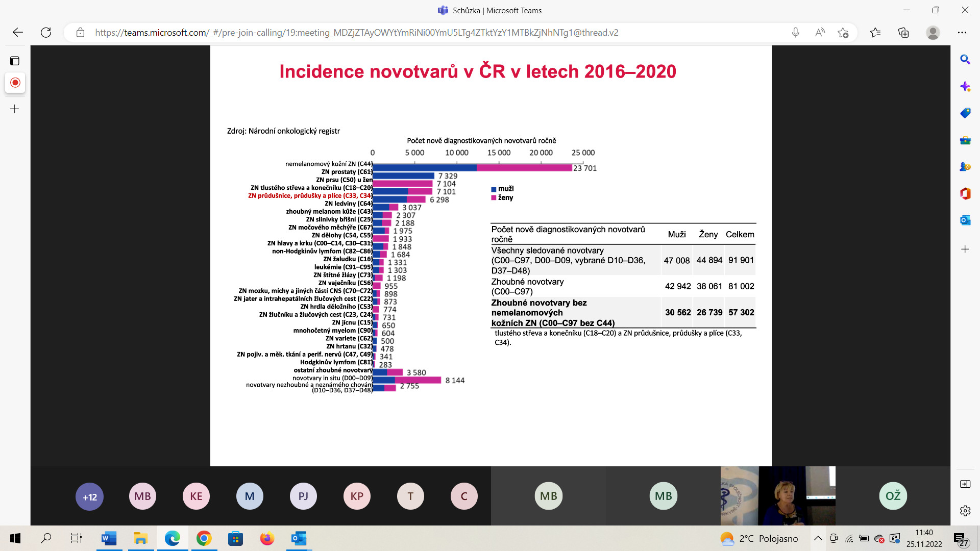This screenshot has height=551, width=980.
Task: Open the browser profile avatar
Action: click(x=933, y=32)
